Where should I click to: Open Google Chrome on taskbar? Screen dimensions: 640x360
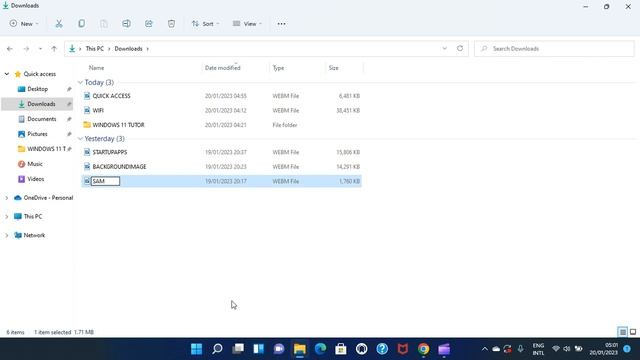(x=423, y=349)
